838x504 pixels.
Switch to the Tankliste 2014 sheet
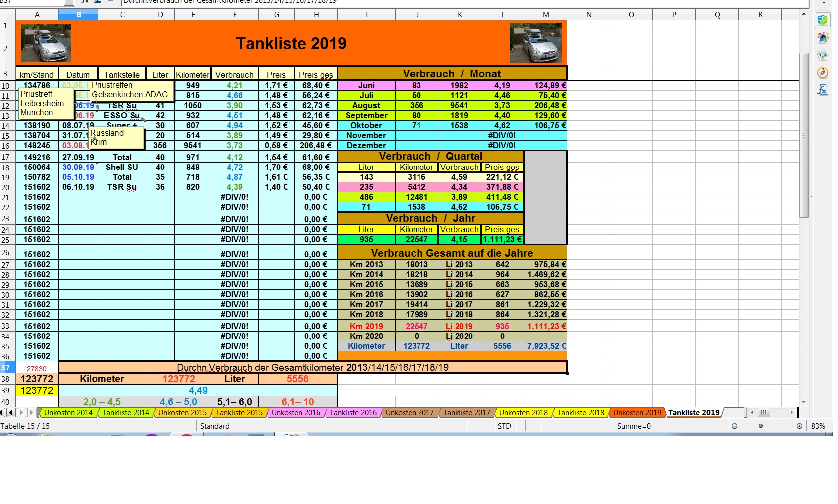[126, 413]
